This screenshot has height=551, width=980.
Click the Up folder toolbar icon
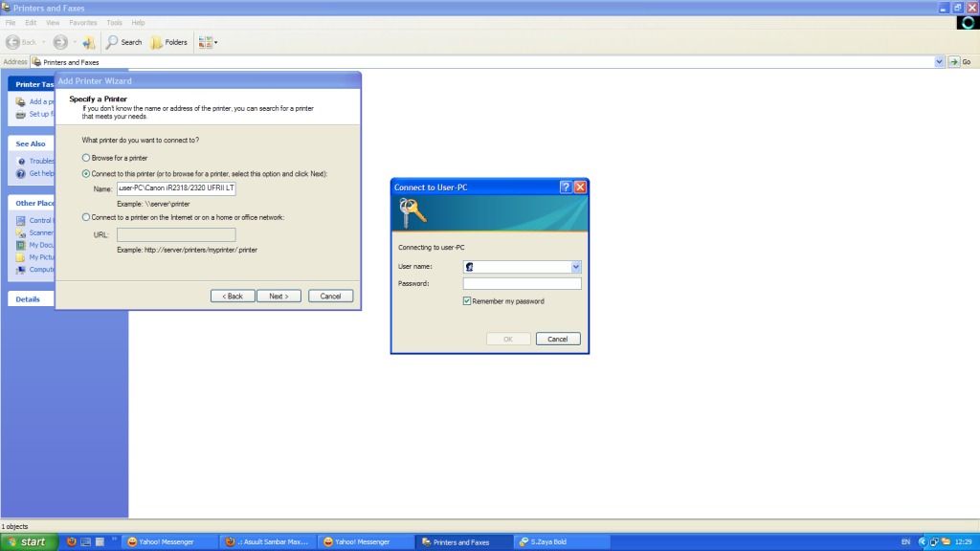coord(89,42)
